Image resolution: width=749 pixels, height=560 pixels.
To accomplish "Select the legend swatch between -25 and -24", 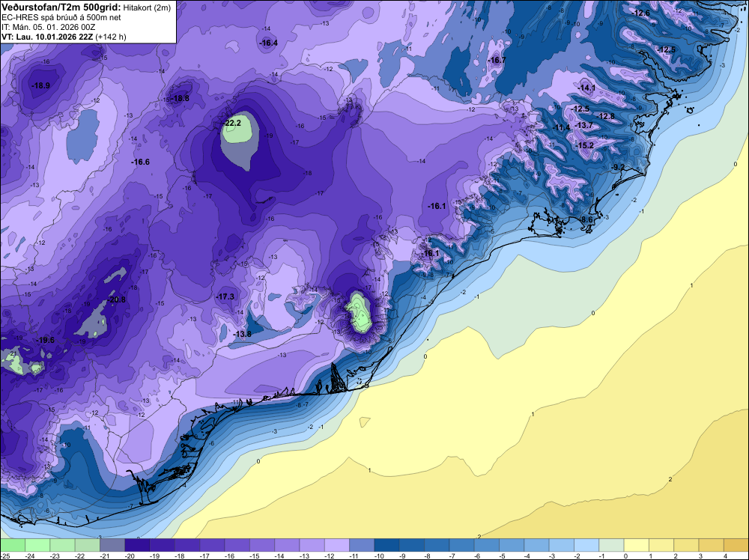I will pos(13,545).
